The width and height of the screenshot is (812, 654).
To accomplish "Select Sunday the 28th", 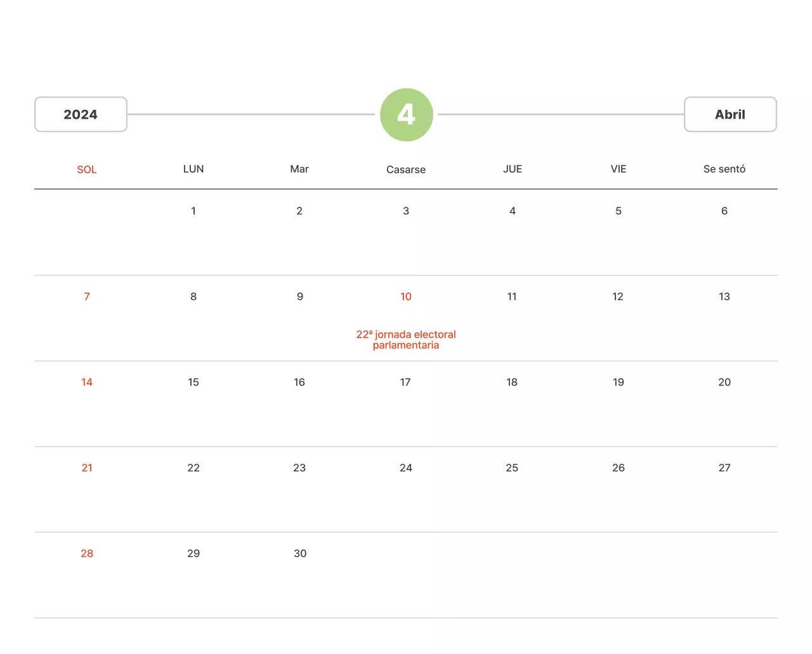I will point(87,553).
